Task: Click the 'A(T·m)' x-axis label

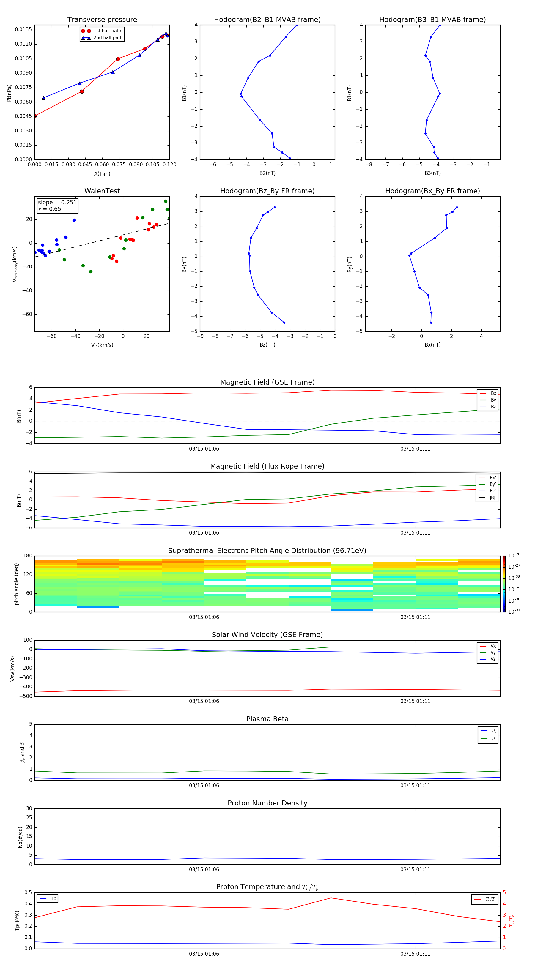Action: click(x=102, y=174)
